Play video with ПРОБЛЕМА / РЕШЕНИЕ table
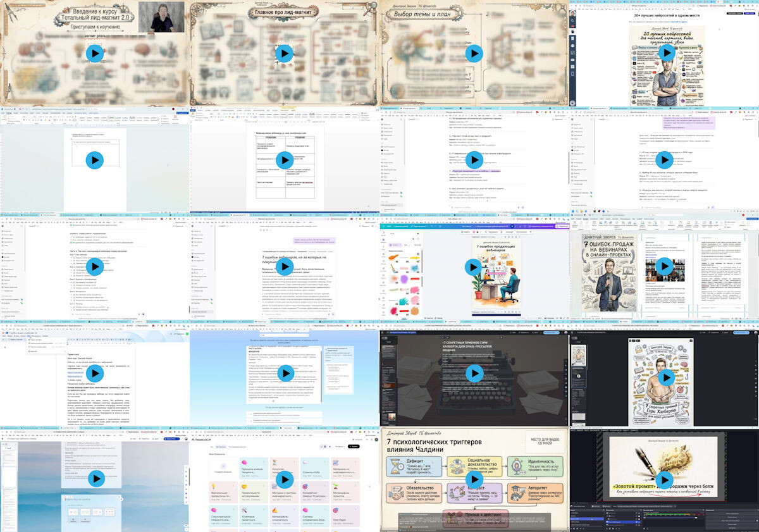This screenshot has height=532, width=759. [x=285, y=160]
